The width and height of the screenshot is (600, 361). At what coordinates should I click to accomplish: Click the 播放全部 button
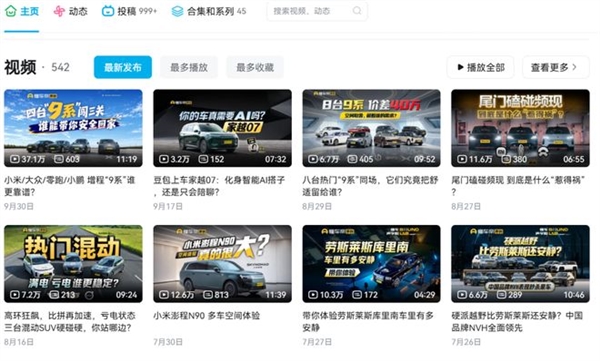point(481,67)
